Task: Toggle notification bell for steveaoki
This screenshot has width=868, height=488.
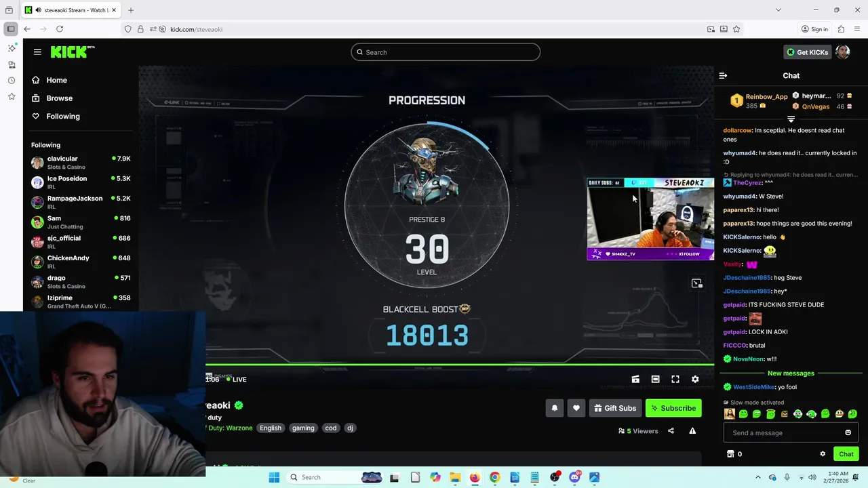Action: (x=554, y=408)
